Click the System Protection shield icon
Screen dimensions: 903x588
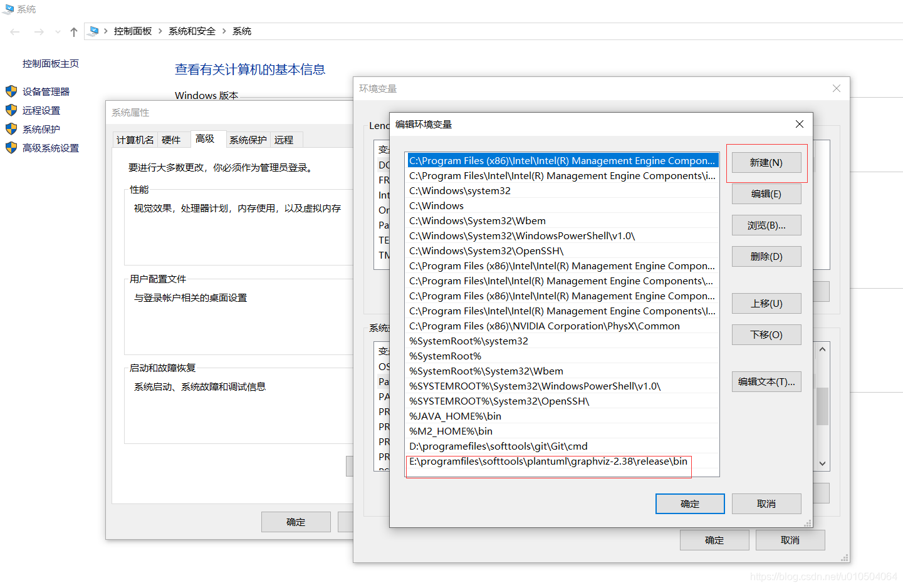tap(11, 129)
